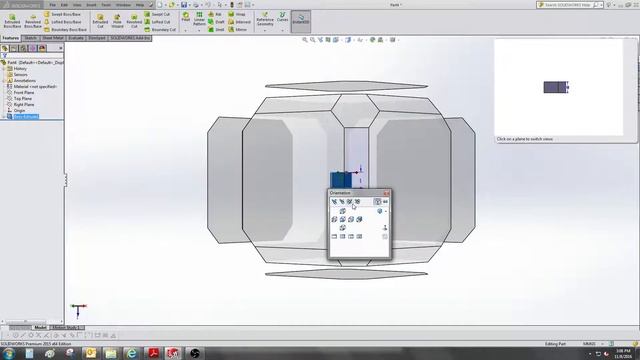Switch to the Sketch tab

click(31, 38)
